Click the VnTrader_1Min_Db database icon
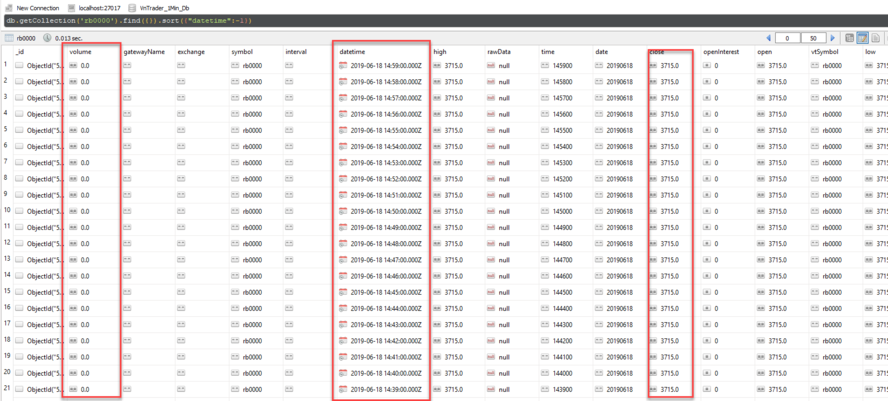The width and height of the screenshot is (888, 401). (x=133, y=7)
